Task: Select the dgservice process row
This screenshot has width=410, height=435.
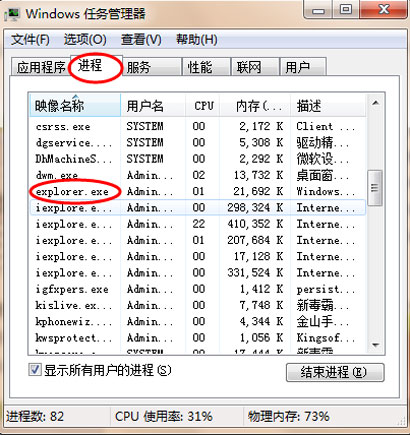Action: click(x=198, y=143)
